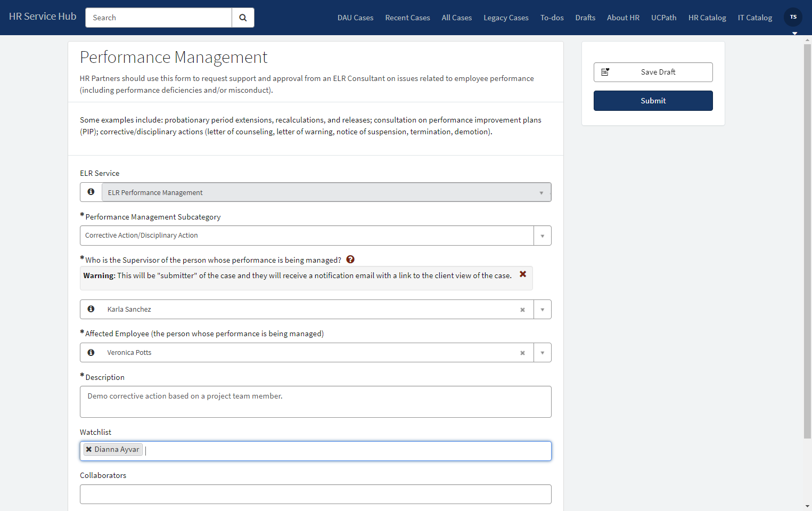
Task: Click the info icon beside Karla Sanchez
Action: [91, 309]
